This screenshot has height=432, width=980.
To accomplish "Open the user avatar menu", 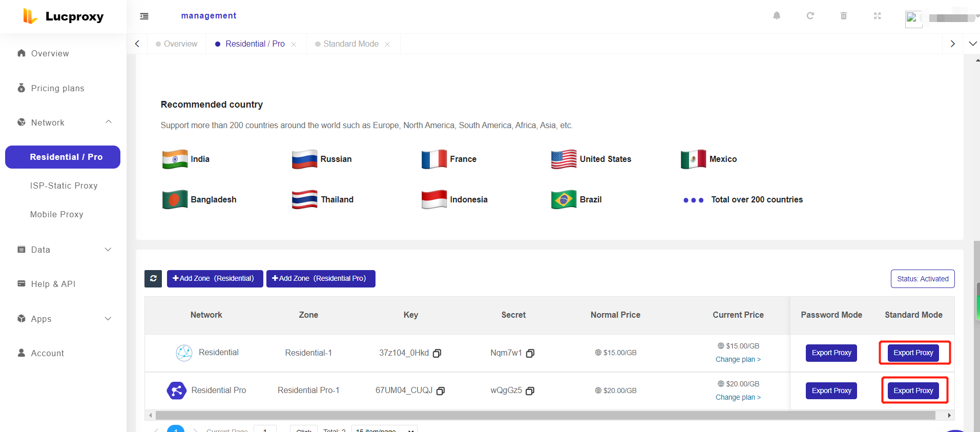I will [x=913, y=19].
